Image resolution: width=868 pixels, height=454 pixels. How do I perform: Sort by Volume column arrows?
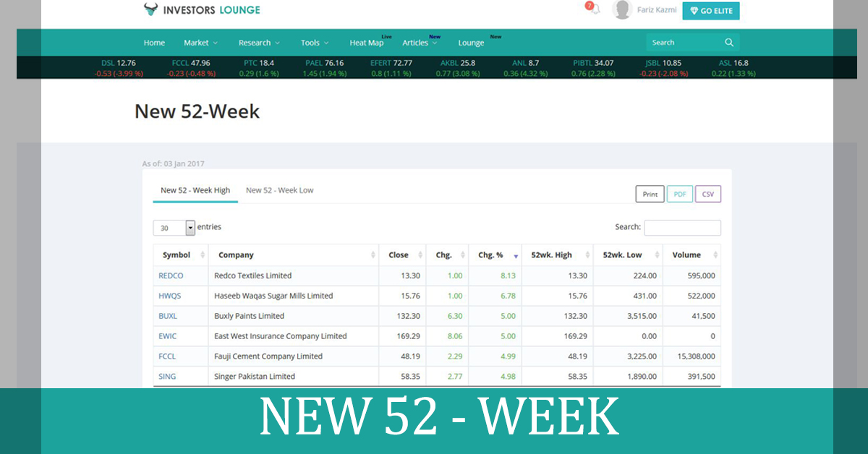coord(715,255)
